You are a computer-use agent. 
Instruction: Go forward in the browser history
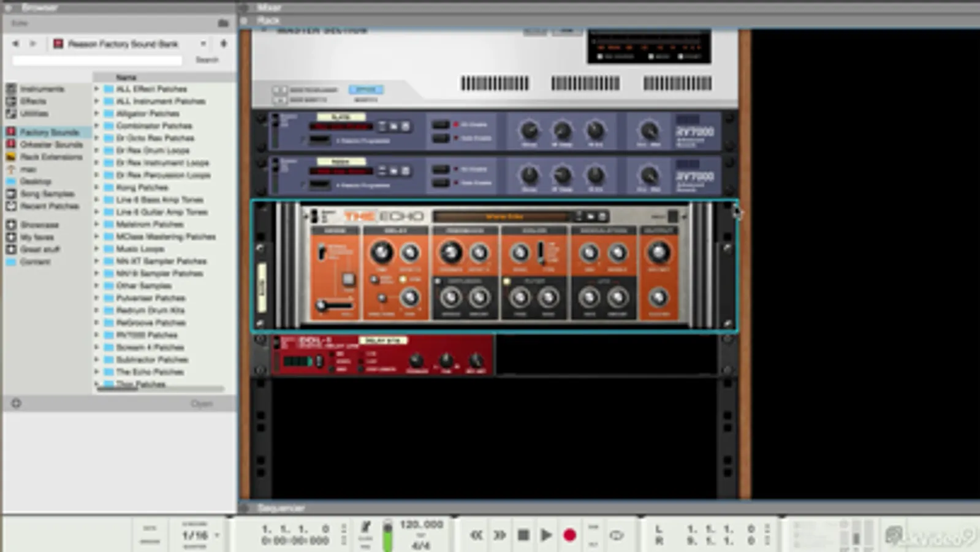pyautogui.click(x=33, y=44)
